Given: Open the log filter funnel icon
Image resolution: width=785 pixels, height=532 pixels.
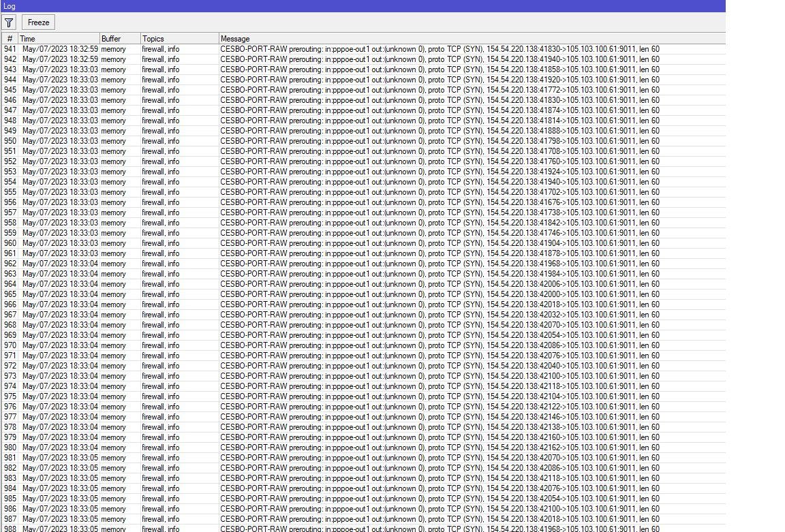Looking at the screenshot, I should tap(9, 22).
